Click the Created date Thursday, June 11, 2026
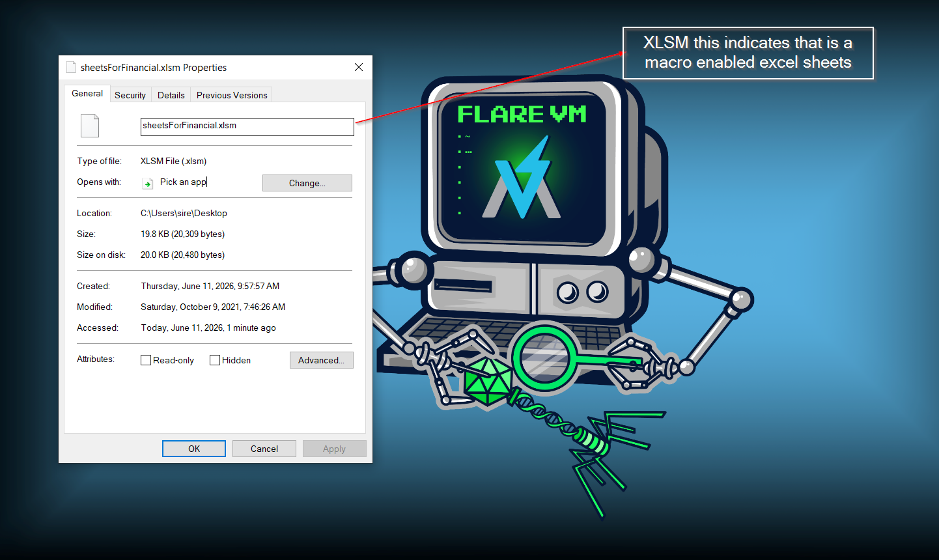 coord(210,286)
